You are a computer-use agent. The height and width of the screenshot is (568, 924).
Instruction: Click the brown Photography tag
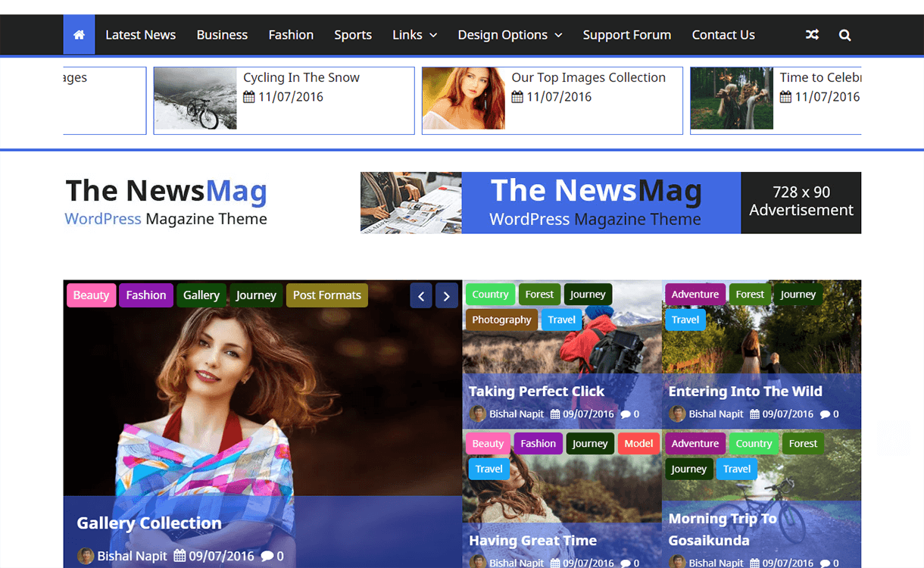(501, 320)
